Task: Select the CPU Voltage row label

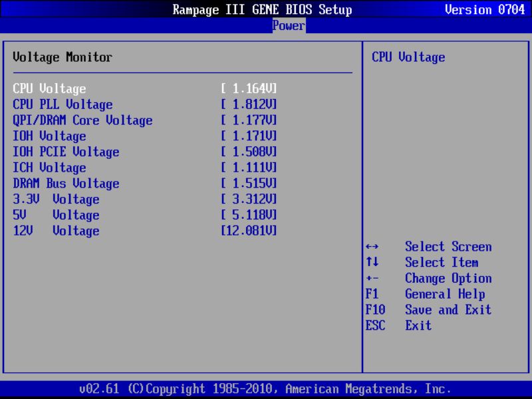Action: [49, 89]
